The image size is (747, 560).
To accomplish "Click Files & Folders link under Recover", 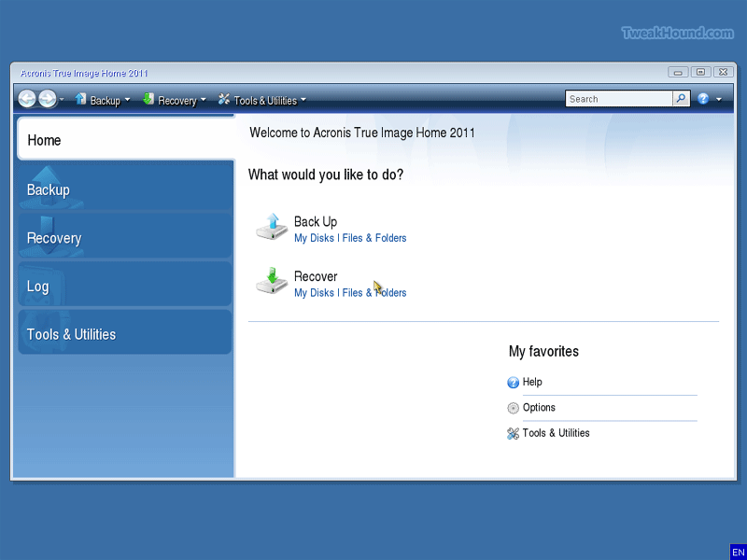I will pos(374,293).
